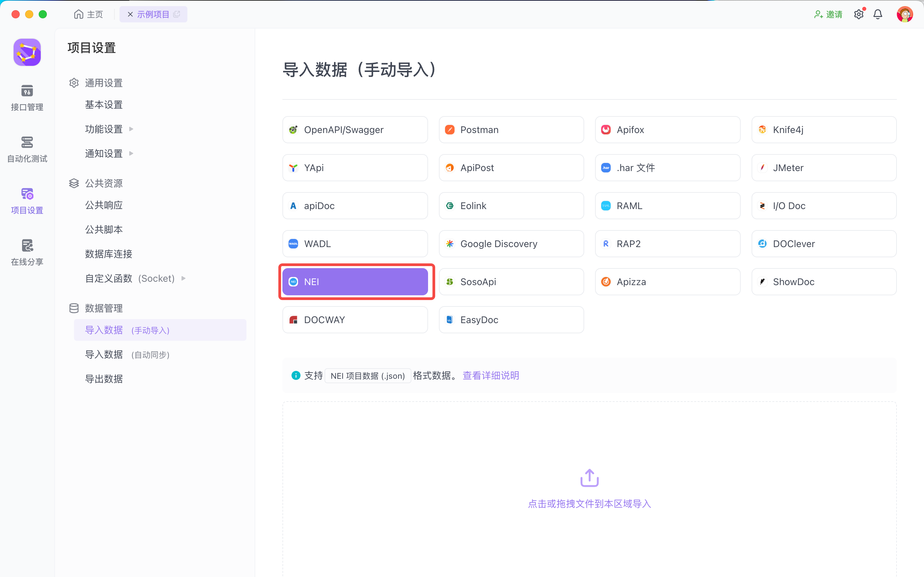Select the NEI import format

coord(356,282)
